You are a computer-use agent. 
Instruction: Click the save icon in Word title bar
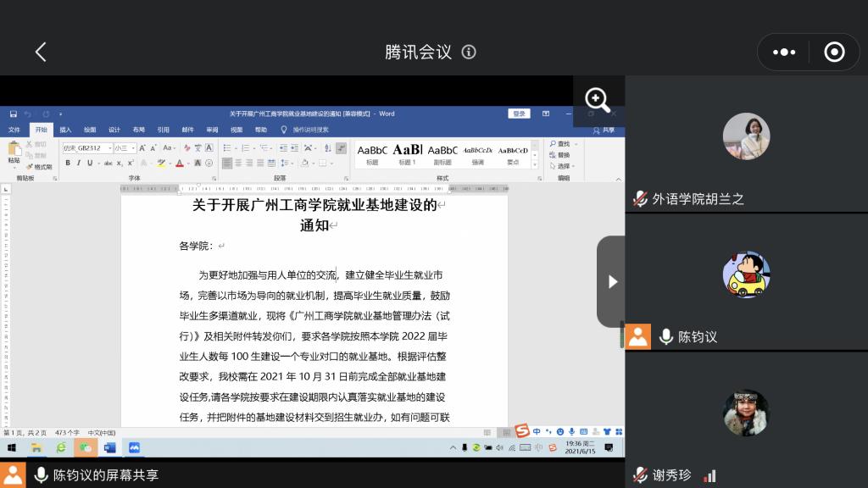14,114
